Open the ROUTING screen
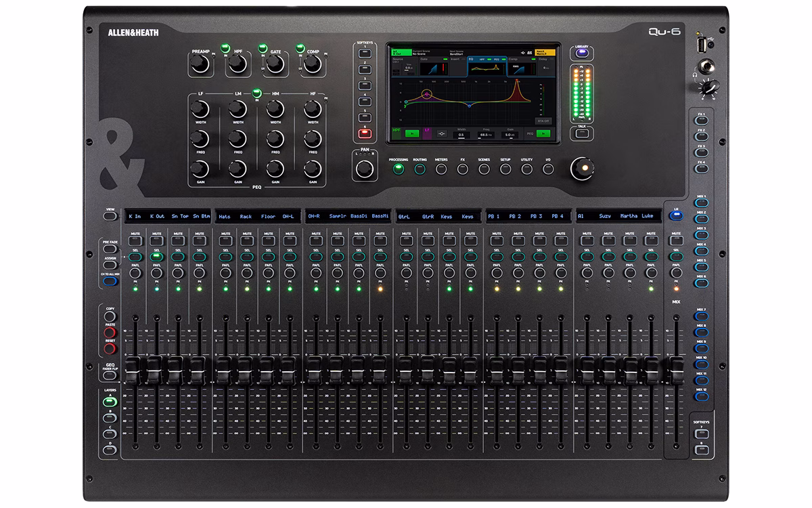 pos(420,169)
